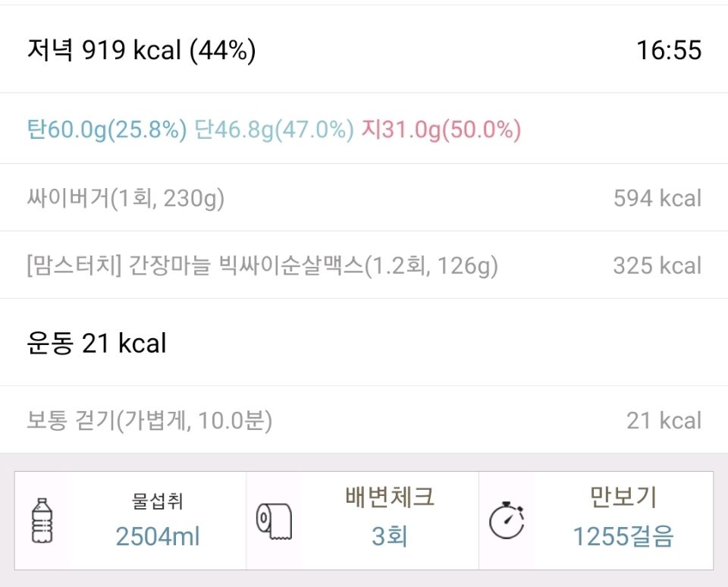Select the 1255걸음 step count
The height and width of the screenshot is (587, 728).
(623, 536)
